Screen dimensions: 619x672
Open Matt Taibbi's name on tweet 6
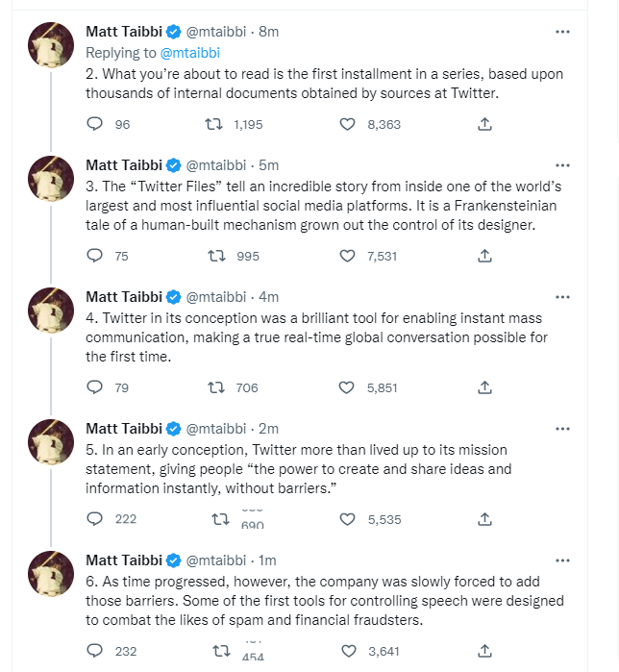(124, 560)
